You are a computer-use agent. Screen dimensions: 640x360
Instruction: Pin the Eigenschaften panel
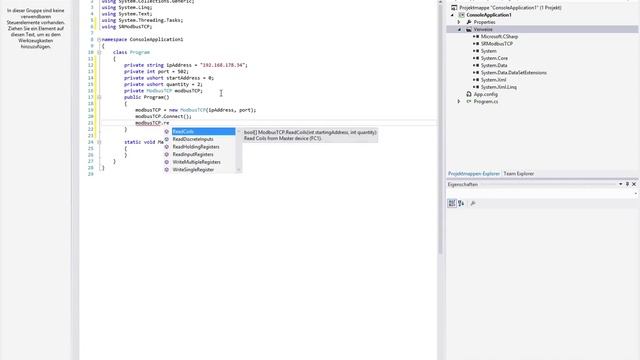tap(627, 184)
